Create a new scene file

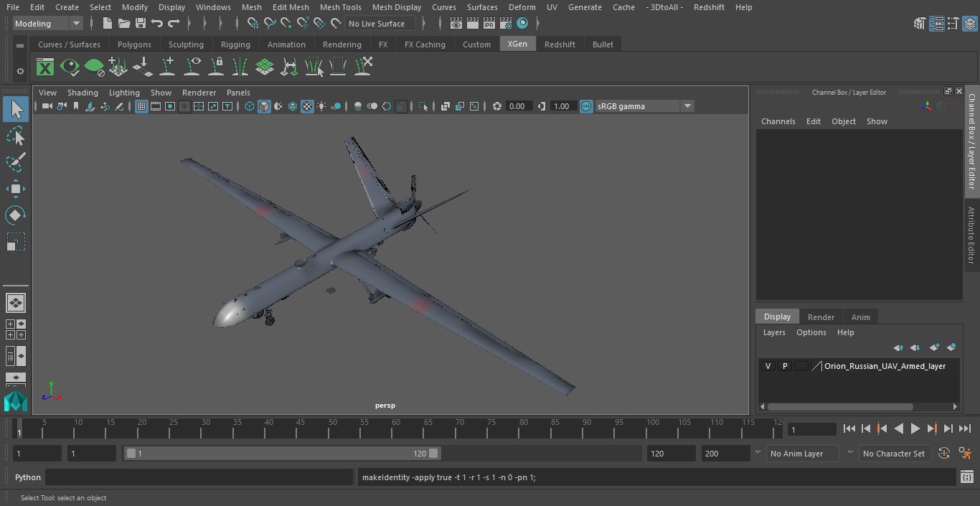[x=107, y=24]
